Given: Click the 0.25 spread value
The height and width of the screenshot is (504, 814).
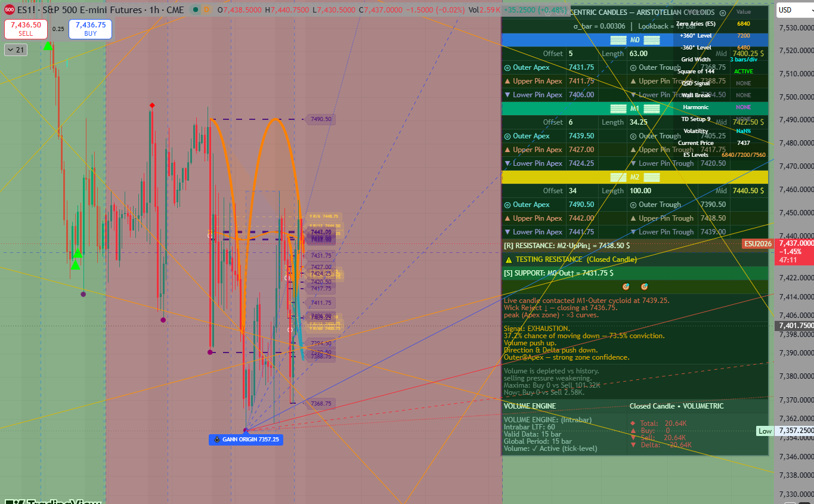Looking at the screenshot, I should point(58,29).
